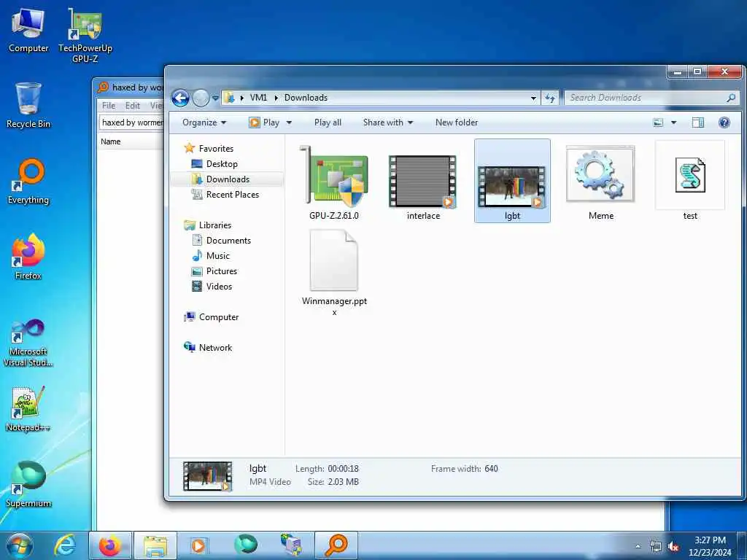The height and width of the screenshot is (560, 747).
Task: Open address bar previous locations dropdown
Action: click(533, 98)
